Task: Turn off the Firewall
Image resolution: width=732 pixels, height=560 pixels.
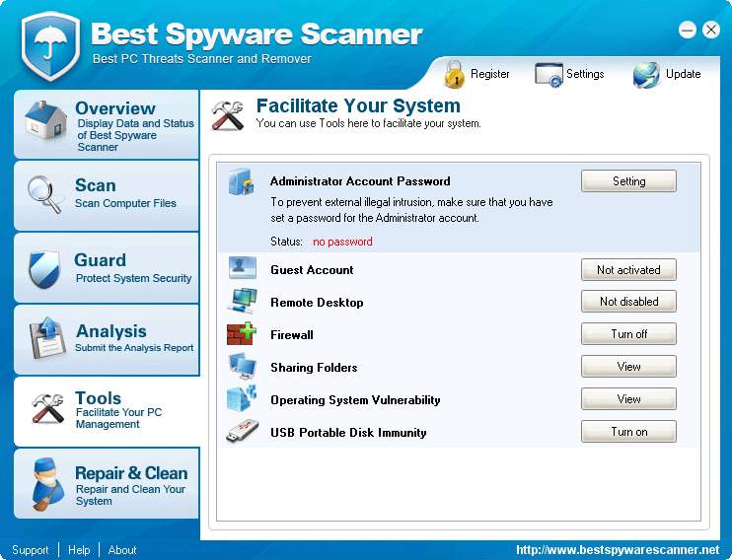Action: pyautogui.click(x=628, y=334)
